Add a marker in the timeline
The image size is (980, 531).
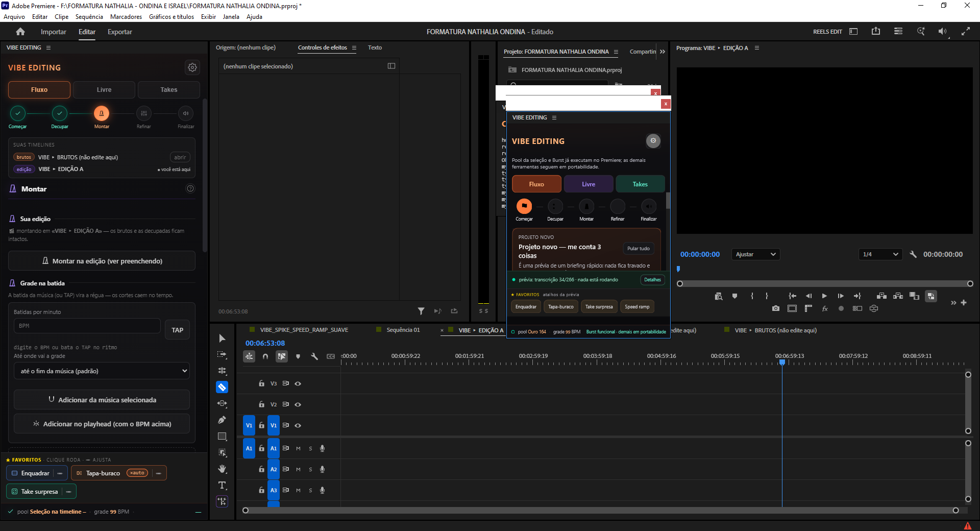(x=298, y=356)
